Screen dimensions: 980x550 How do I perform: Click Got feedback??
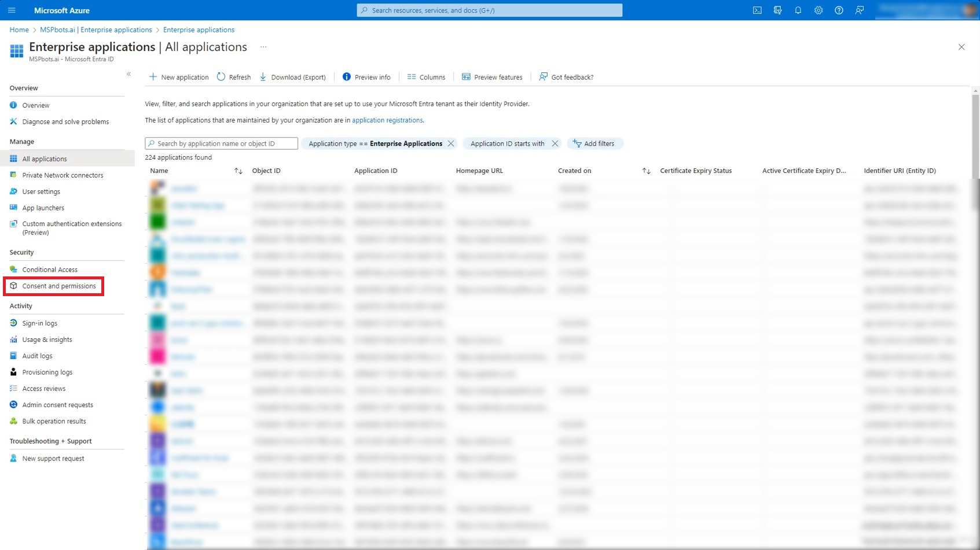566,77
